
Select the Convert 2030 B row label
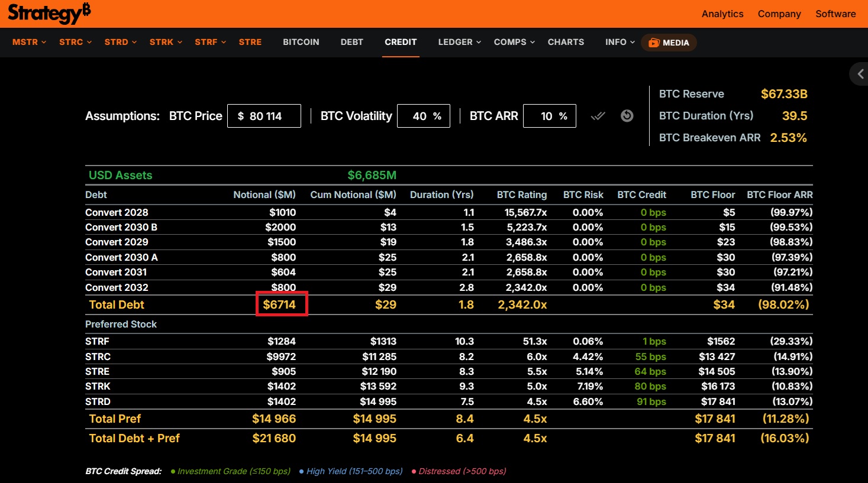(121, 227)
